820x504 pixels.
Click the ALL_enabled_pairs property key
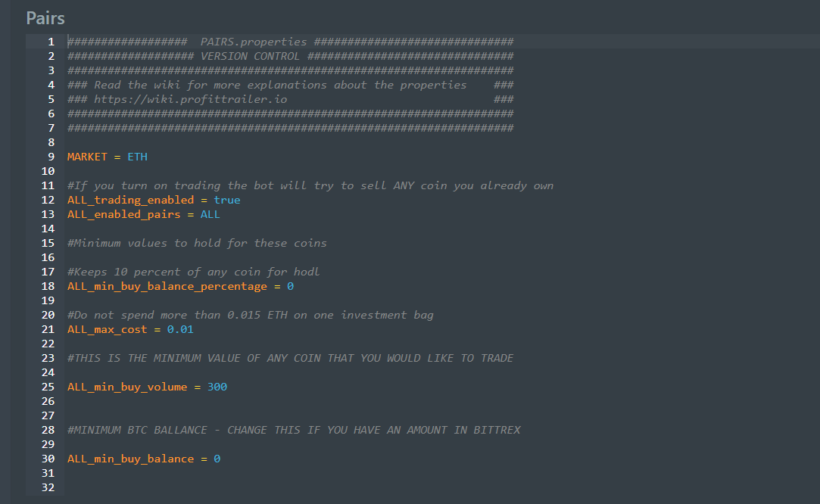123,214
